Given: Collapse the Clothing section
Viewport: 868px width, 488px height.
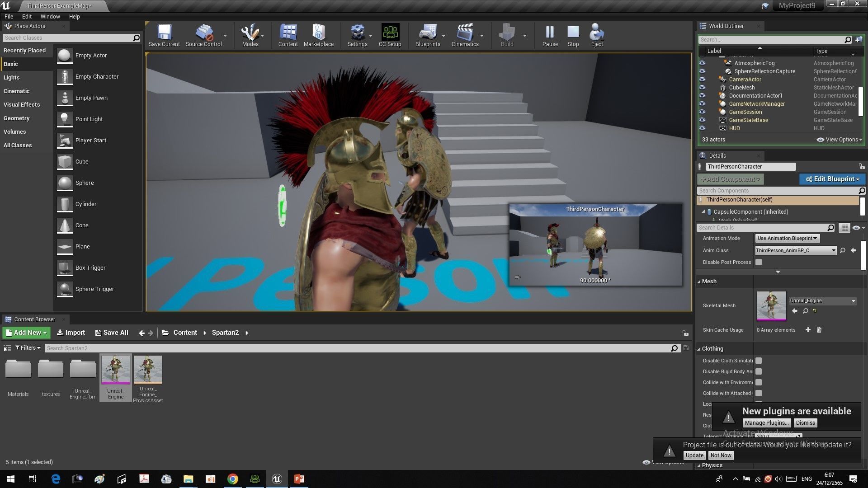Looking at the screenshot, I should tap(699, 349).
